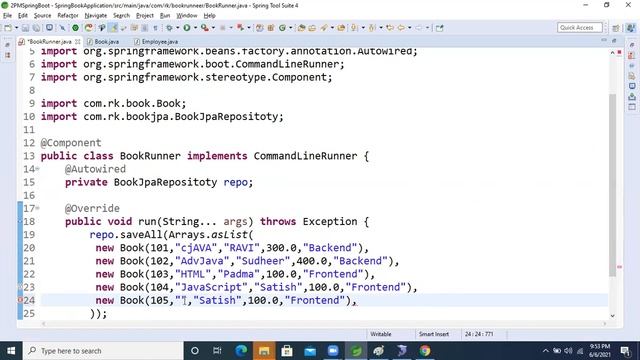Open File Explorer from the taskbar
This screenshot has width=640, height=360.
264,351
